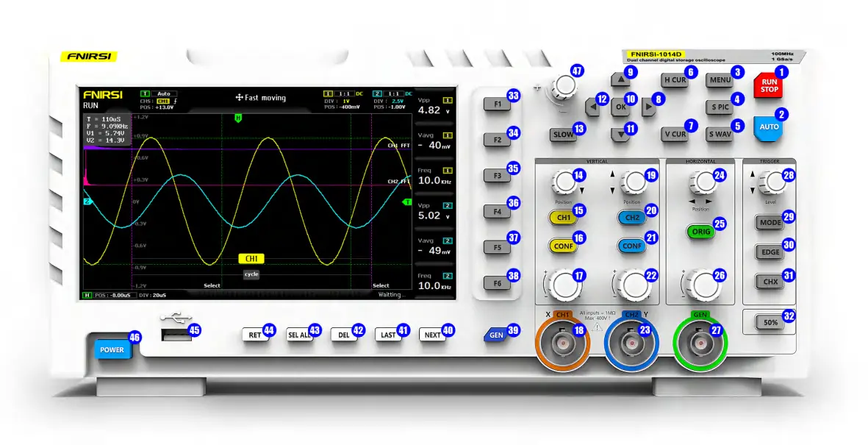Toggle the SLOW movement button
868x445 pixels.
(563, 135)
